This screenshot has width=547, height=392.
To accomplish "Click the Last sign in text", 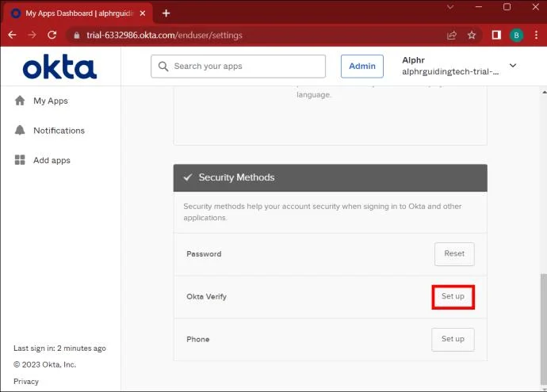I will click(x=59, y=348).
